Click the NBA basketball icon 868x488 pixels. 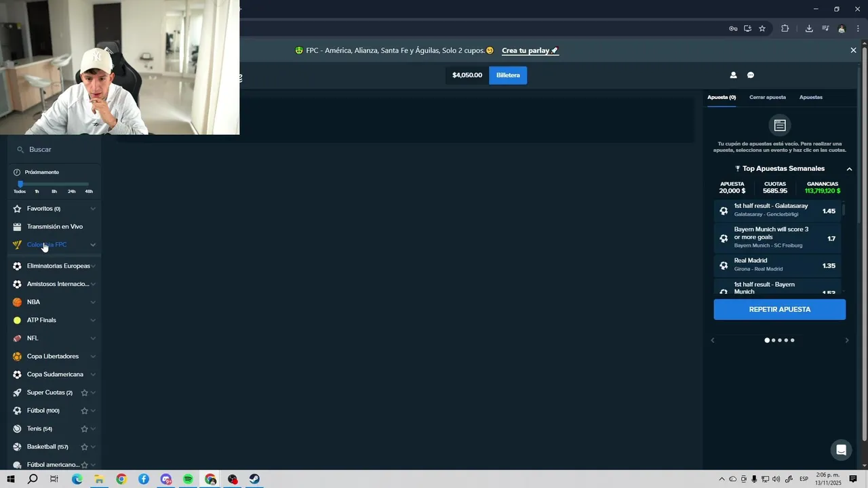pos(17,302)
